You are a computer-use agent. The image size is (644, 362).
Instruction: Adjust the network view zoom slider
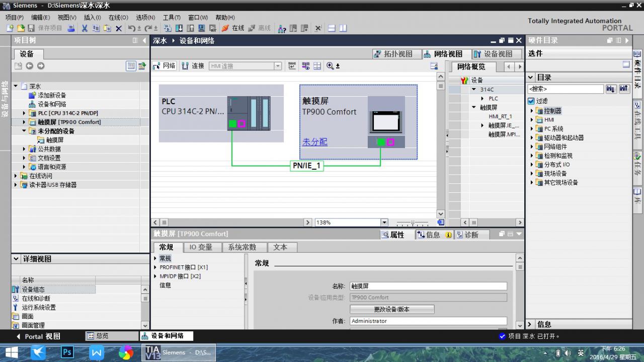click(412, 223)
